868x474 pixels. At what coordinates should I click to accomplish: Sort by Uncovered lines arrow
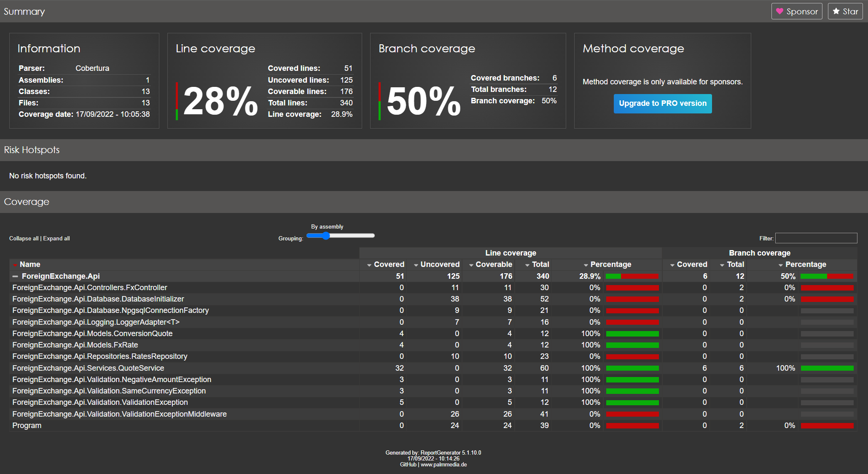[x=416, y=265]
